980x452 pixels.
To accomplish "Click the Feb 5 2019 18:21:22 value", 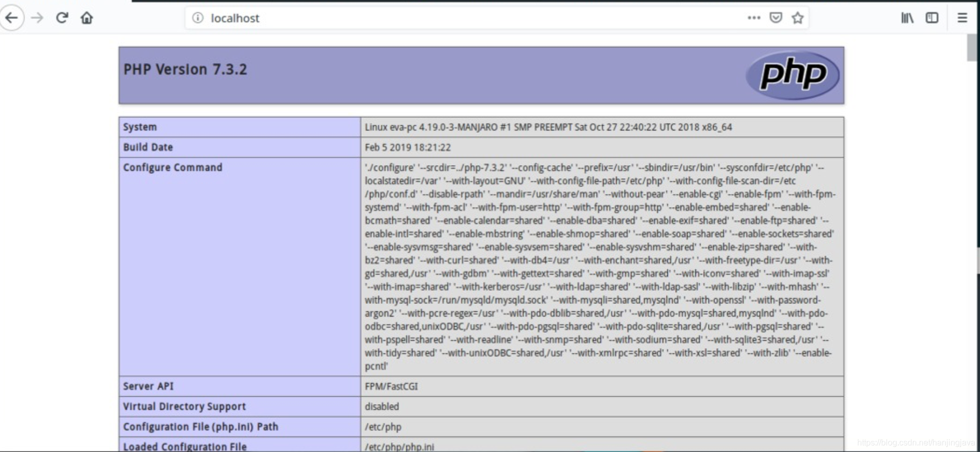I will coord(408,147).
